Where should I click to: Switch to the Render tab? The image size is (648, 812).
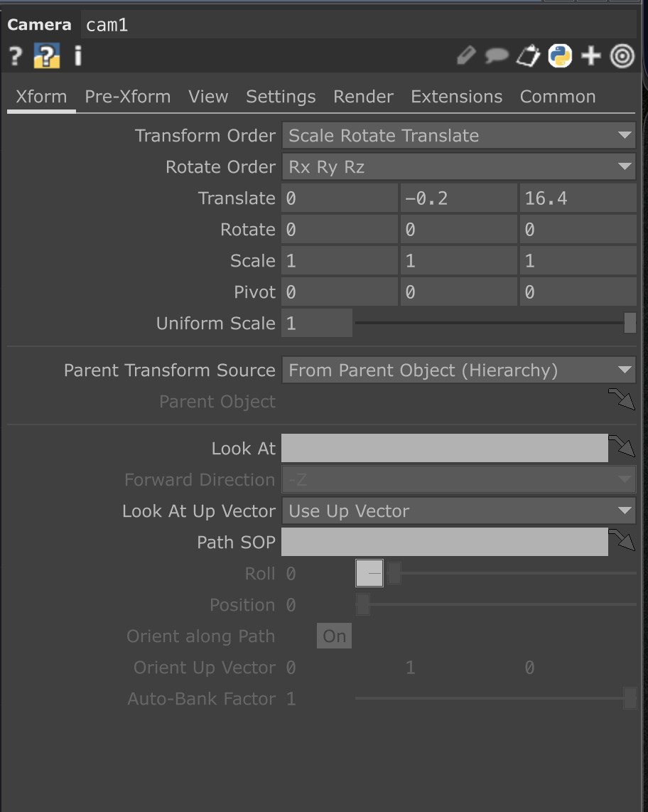pyautogui.click(x=363, y=97)
